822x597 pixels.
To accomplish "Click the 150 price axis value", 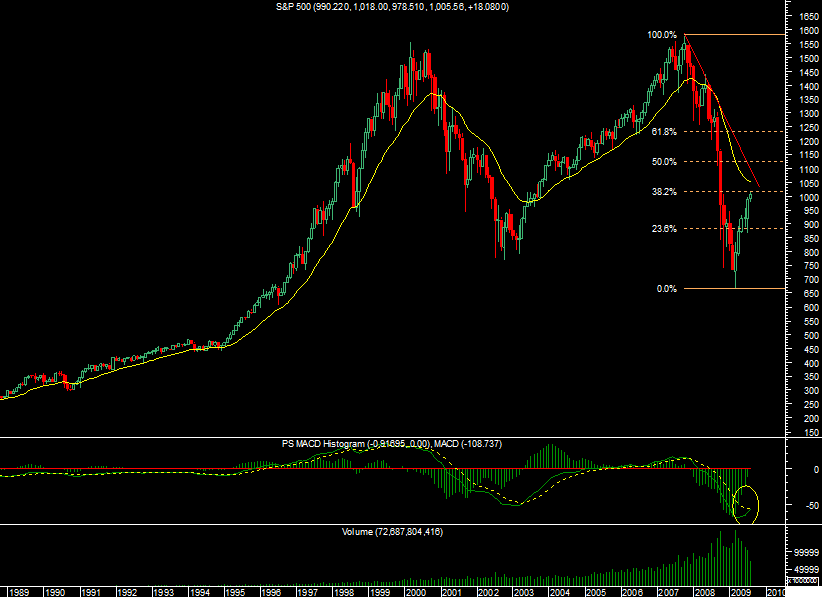I will coord(812,432).
